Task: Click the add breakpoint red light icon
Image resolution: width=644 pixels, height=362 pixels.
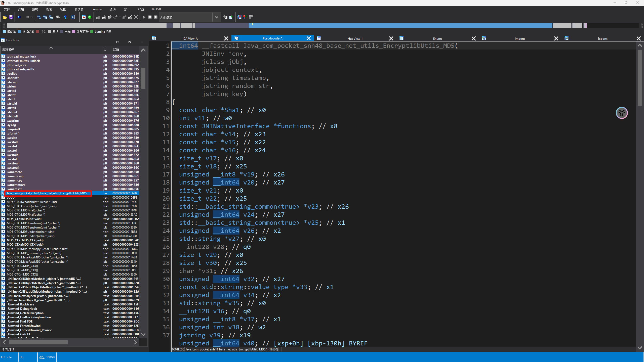Action: pyautogui.click(x=245, y=17)
